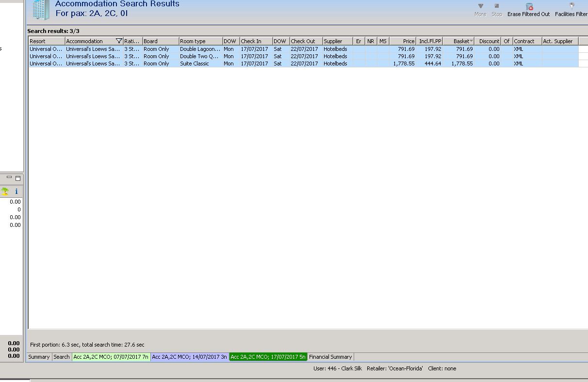Click User: 446 - Clark Silk status
The image size is (588, 382).
(x=338, y=368)
